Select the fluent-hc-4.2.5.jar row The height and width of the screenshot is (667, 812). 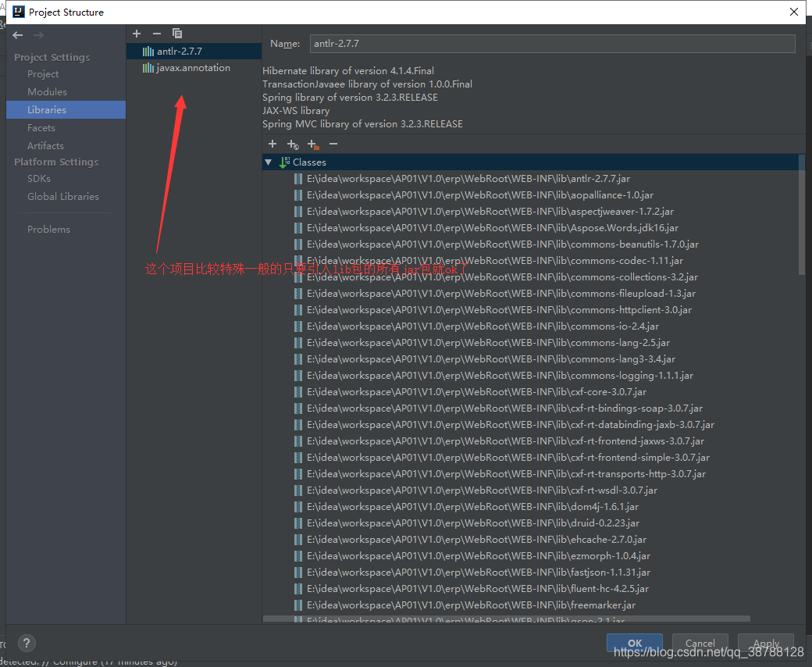click(530, 589)
